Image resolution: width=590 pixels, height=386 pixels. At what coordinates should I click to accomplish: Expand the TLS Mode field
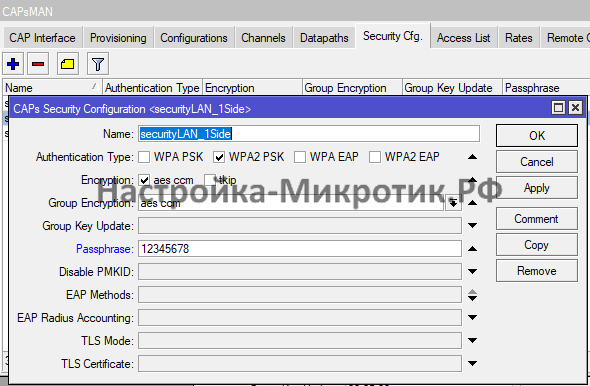[472, 340]
